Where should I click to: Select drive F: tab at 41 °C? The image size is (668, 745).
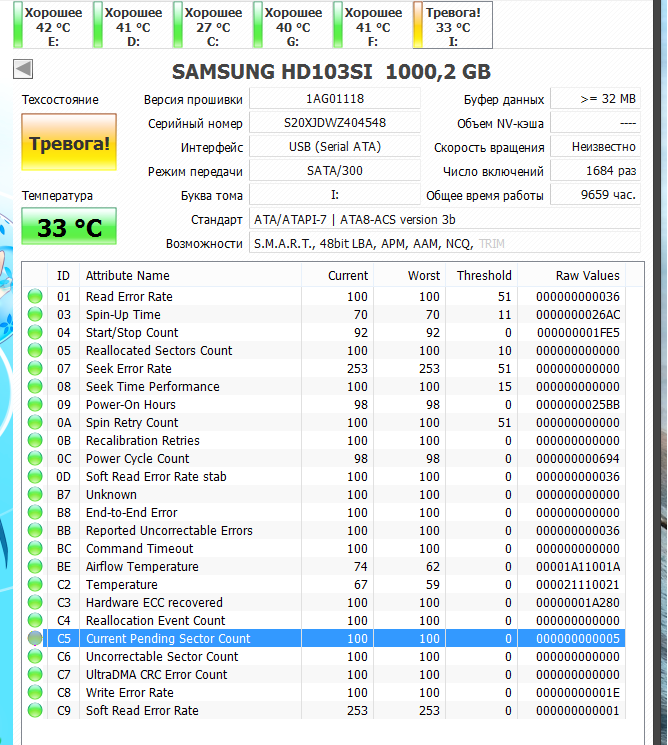[372, 25]
